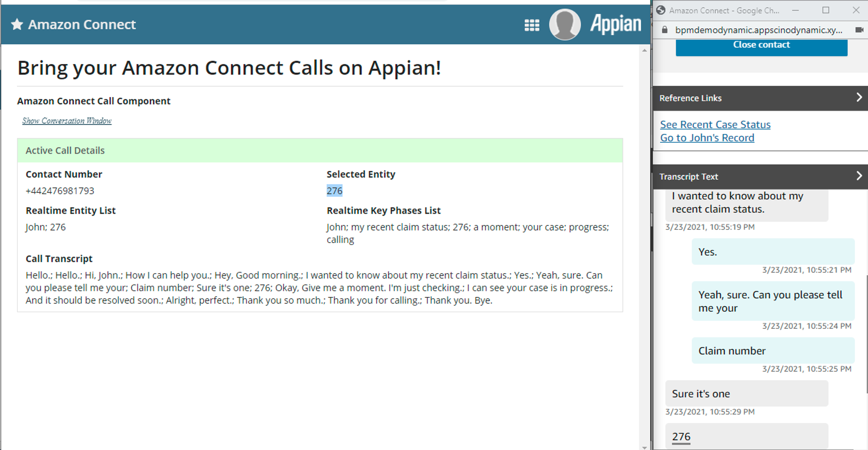This screenshot has height=450, width=868.
Task: Click the Chrome window title text
Action: tap(724, 10)
